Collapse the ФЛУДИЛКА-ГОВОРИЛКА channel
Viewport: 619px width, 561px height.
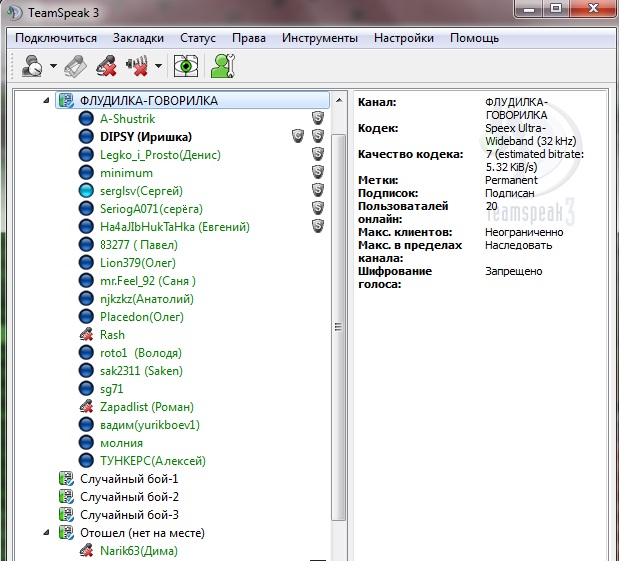point(46,100)
